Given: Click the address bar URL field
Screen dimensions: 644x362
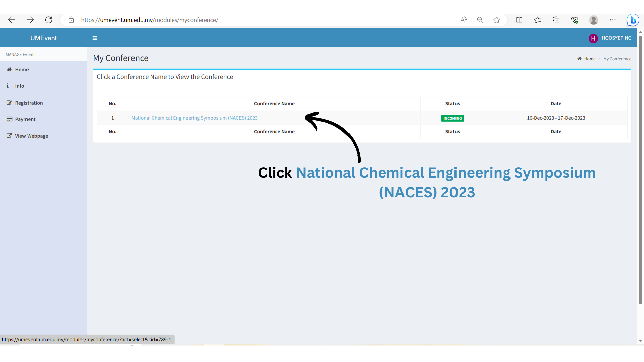Looking at the screenshot, I should [x=235, y=20].
